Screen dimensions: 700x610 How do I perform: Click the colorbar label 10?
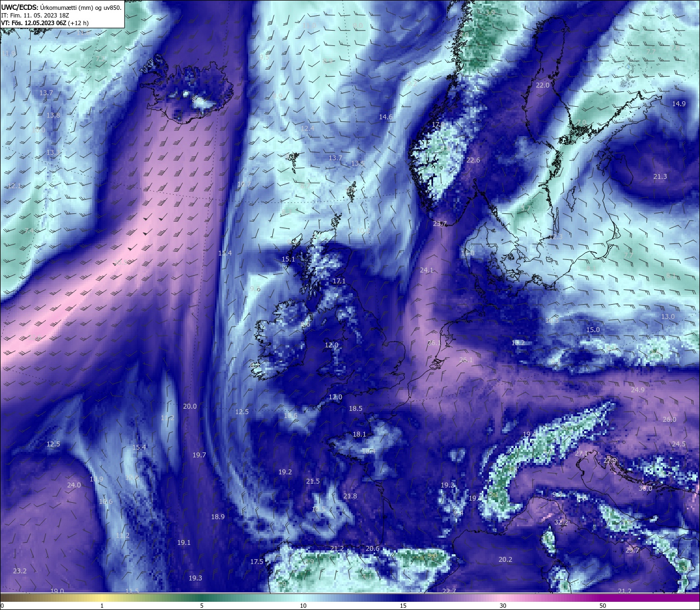point(303,606)
